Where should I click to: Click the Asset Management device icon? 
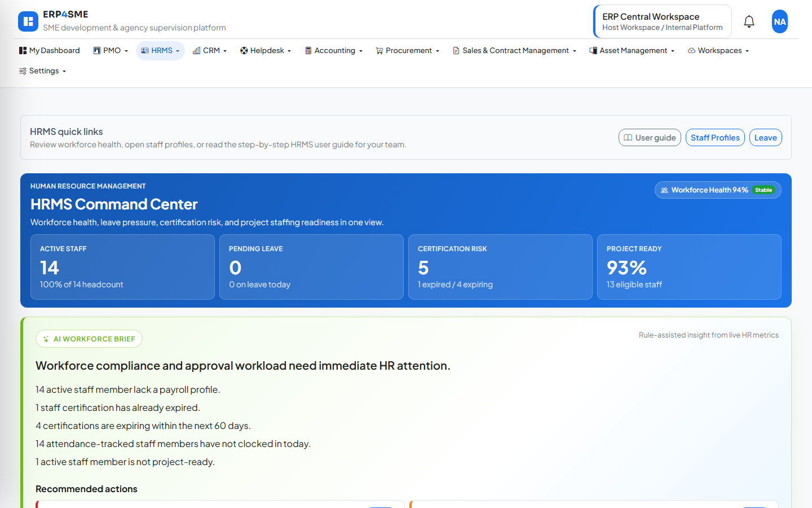pos(593,50)
